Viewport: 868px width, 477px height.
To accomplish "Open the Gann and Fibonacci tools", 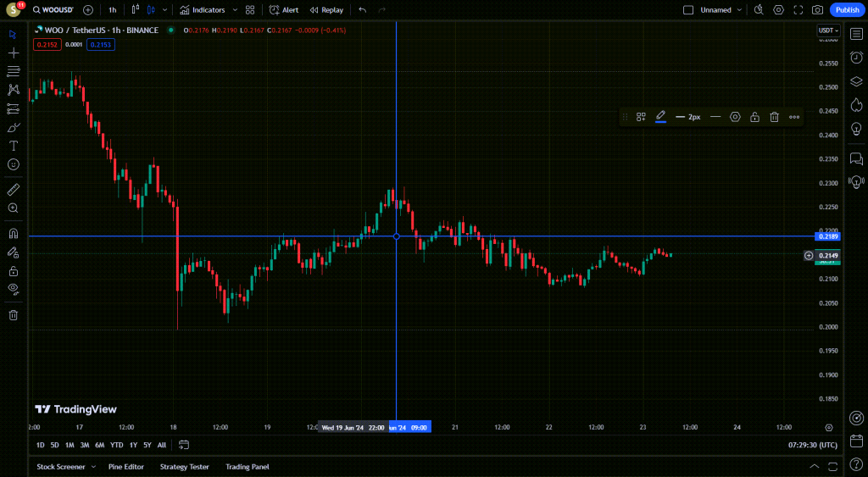I will [x=14, y=90].
